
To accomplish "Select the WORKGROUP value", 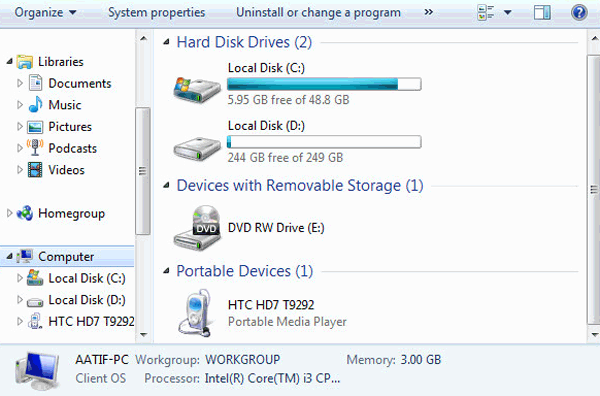I will click(x=243, y=360).
